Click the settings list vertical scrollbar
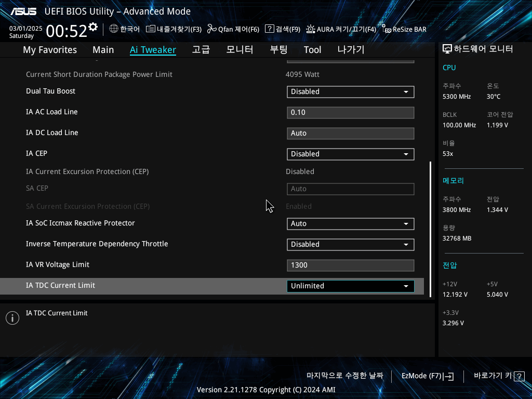The width and height of the screenshot is (532, 399). coord(431,229)
